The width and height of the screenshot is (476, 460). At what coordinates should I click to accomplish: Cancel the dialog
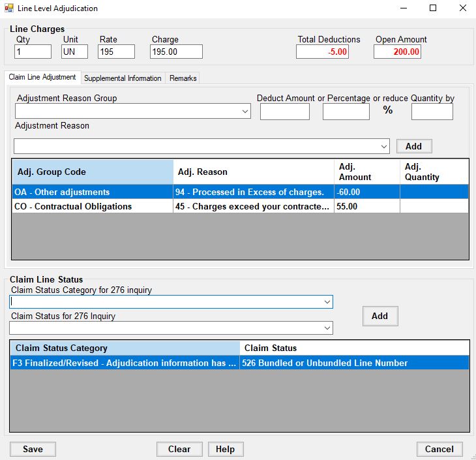[x=439, y=449]
